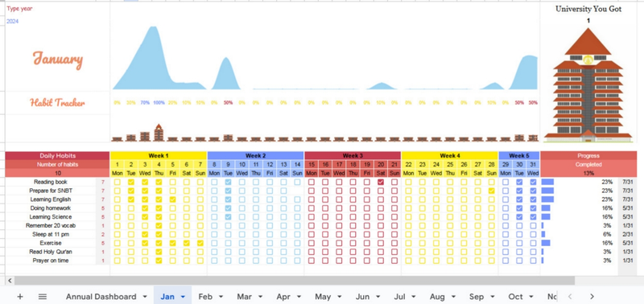Screen dimensions: 644x304
Task: Open Feb tab dropdown arrow
Action: coord(221,297)
